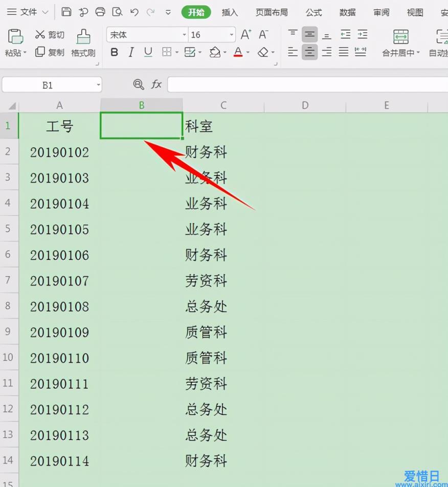448x487 pixels.
Task: Click the 合并居中 merge and center button
Action: [400, 43]
